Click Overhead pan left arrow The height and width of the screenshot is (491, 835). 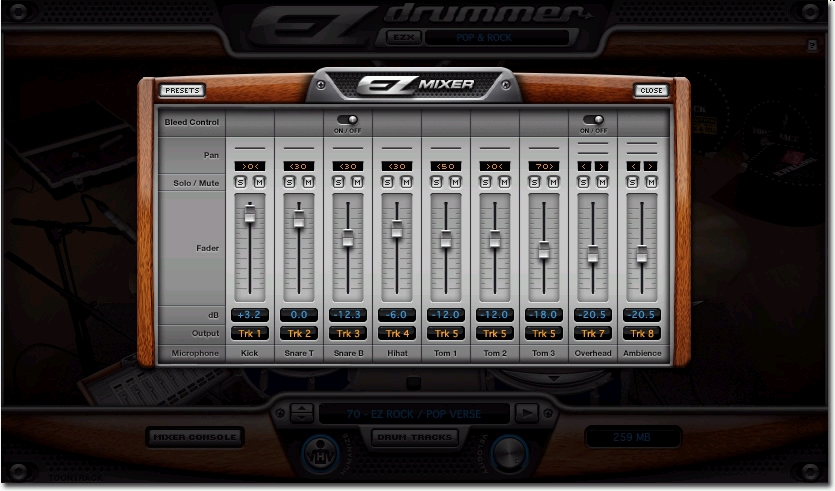[x=584, y=167]
